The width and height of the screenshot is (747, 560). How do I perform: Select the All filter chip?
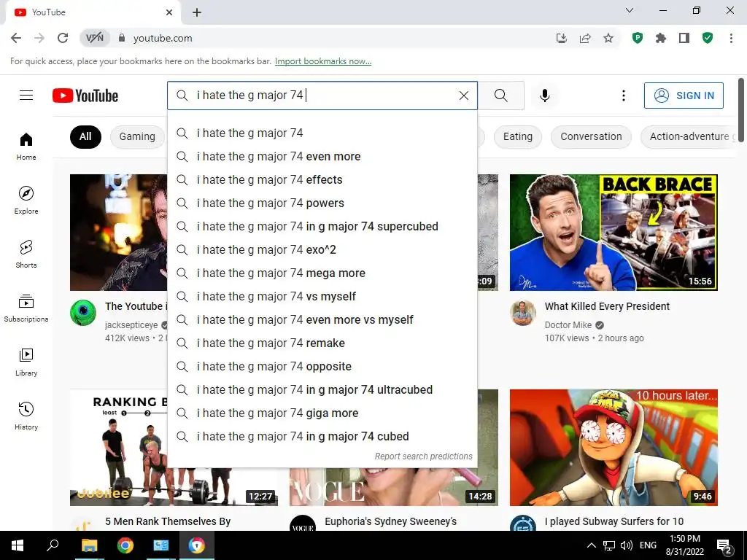pos(85,136)
